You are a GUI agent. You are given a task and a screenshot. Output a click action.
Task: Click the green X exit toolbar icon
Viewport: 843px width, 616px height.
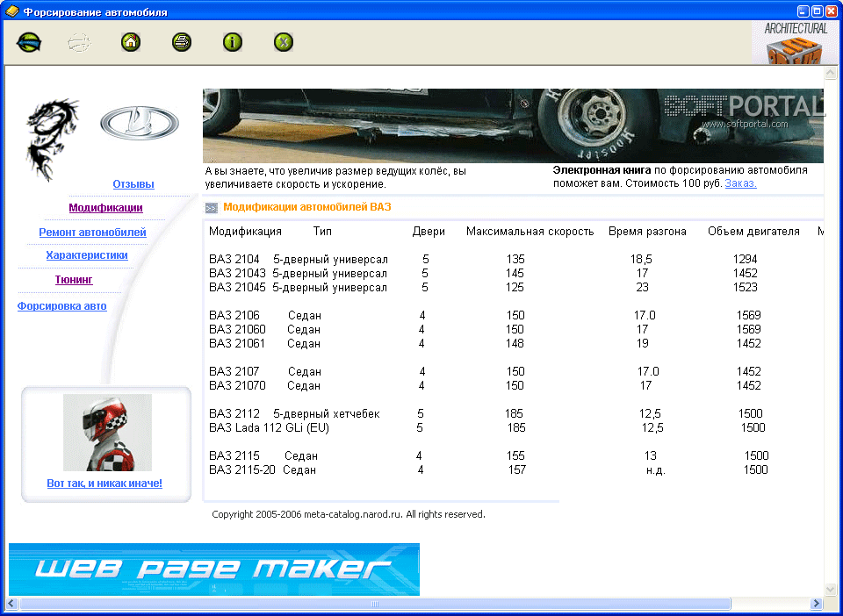tap(284, 42)
